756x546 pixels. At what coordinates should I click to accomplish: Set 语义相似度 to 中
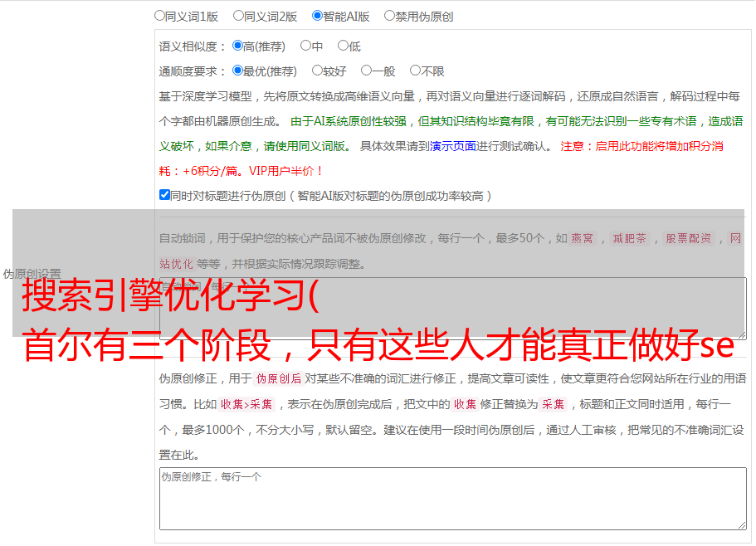tap(305, 46)
